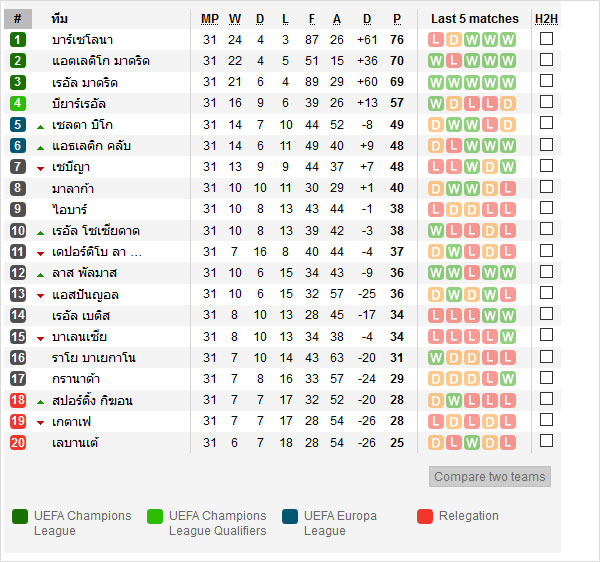The image size is (600, 562).
Task: Tick the H2H checkbox for บาร์เซโลนา
Action: coord(546,39)
